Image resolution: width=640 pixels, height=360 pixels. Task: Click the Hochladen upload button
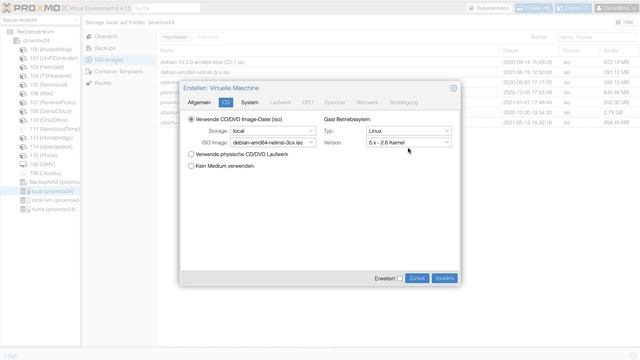tap(175, 37)
